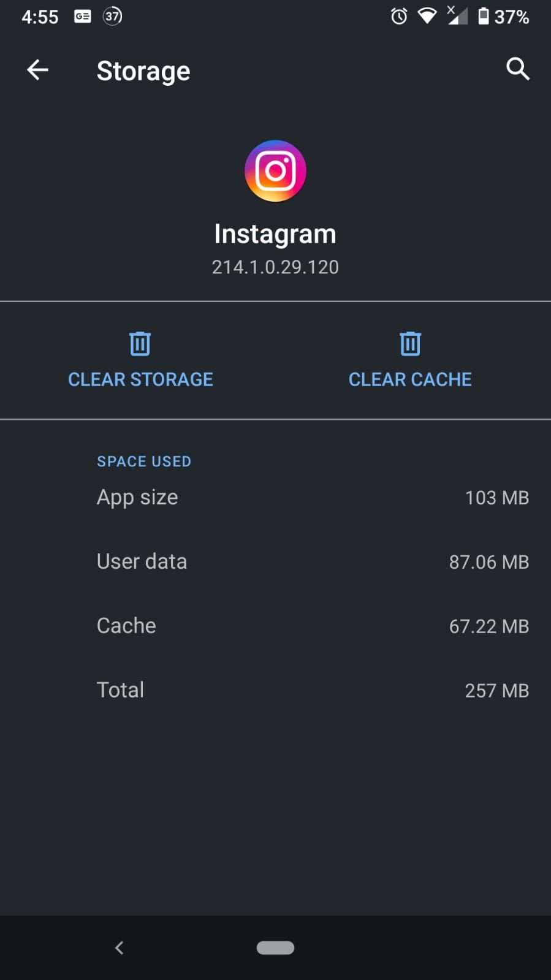Tap the cellular signal status icon
551x980 pixels.
coord(457,17)
